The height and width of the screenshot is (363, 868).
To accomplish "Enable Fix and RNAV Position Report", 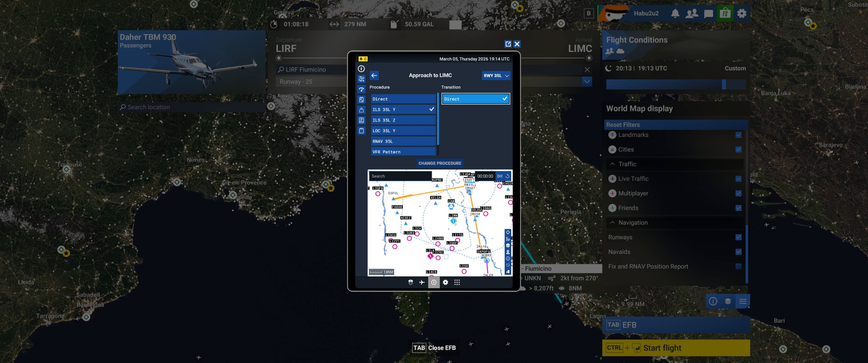I will point(738,266).
